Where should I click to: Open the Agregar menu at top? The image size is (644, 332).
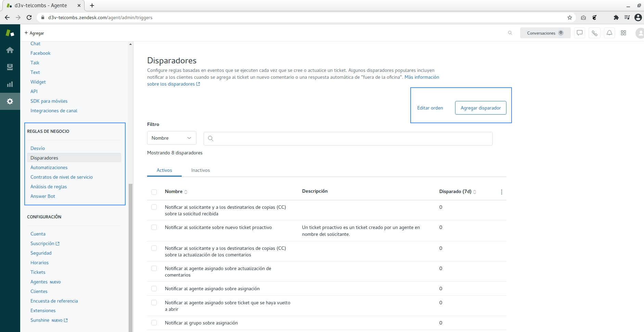click(34, 33)
